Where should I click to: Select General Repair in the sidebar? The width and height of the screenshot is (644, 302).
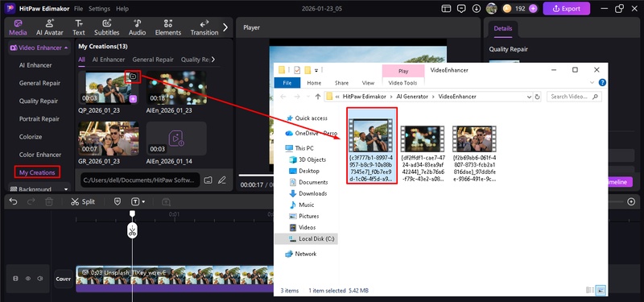point(39,83)
